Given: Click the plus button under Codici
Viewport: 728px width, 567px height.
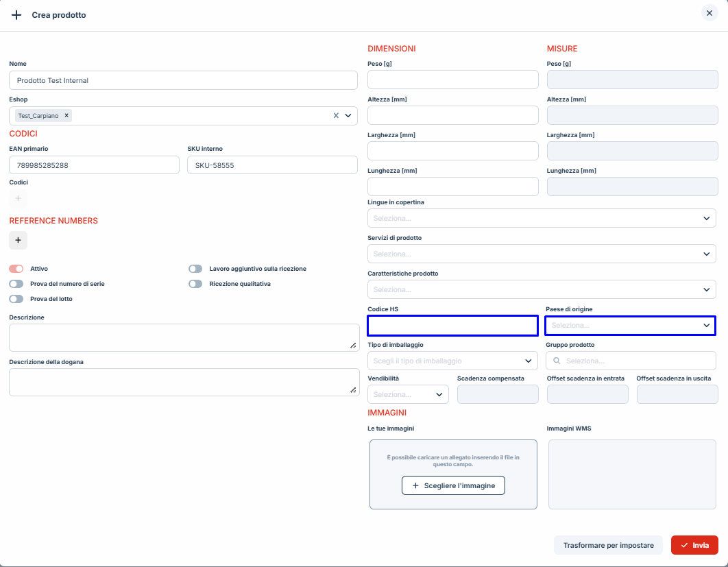Looking at the screenshot, I should 18,199.
